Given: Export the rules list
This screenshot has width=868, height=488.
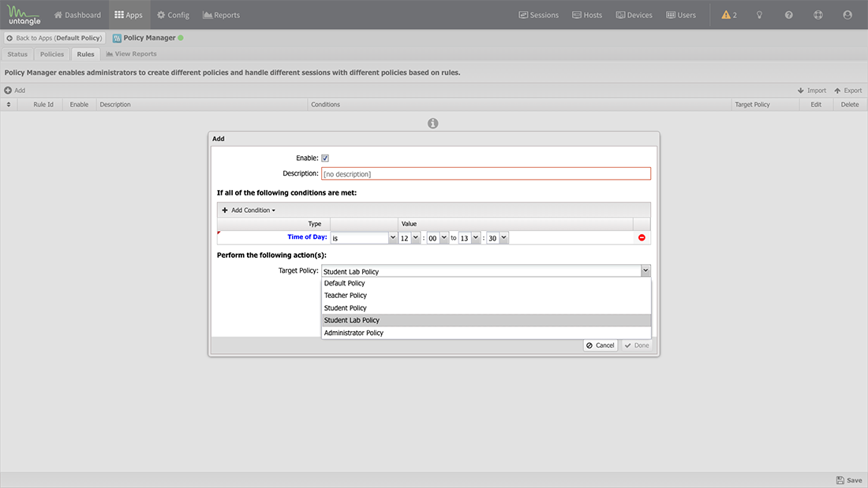Looking at the screenshot, I should [848, 90].
